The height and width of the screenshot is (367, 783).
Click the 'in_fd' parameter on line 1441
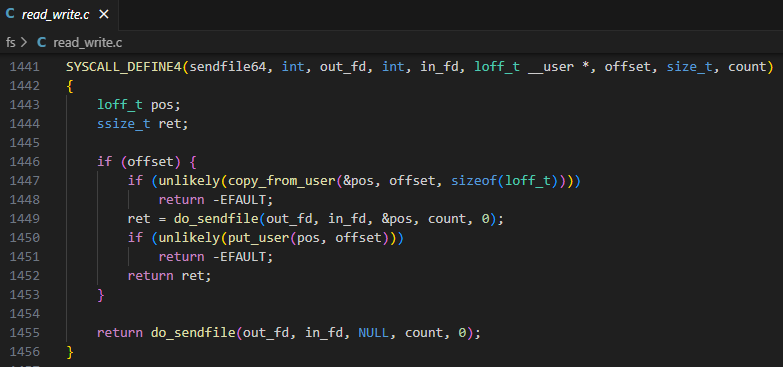tap(439, 66)
